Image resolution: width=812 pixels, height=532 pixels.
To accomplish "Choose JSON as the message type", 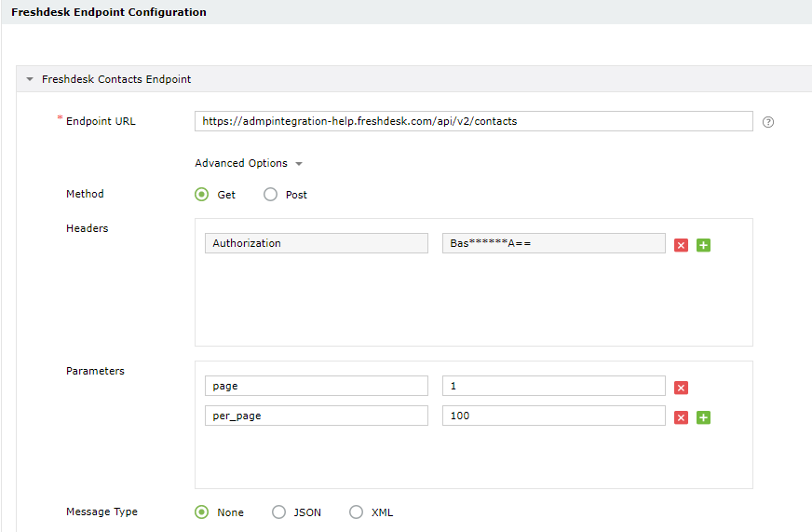I will [x=278, y=512].
